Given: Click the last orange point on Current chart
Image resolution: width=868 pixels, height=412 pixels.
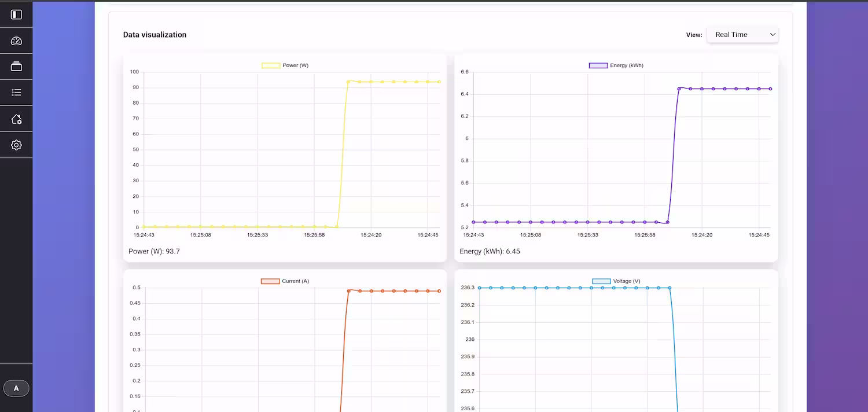Looking at the screenshot, I should click(439, 291).
